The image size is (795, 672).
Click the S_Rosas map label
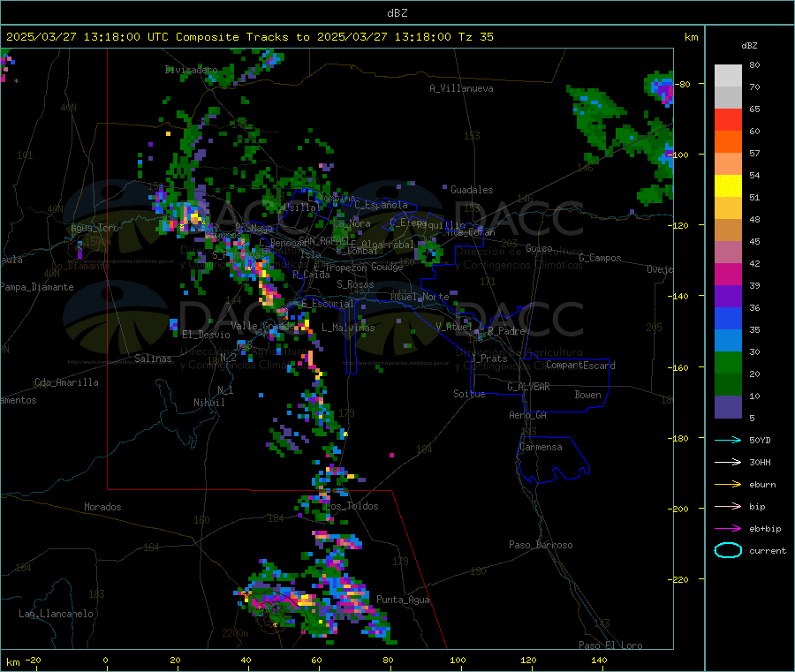[x=355, y=284]
